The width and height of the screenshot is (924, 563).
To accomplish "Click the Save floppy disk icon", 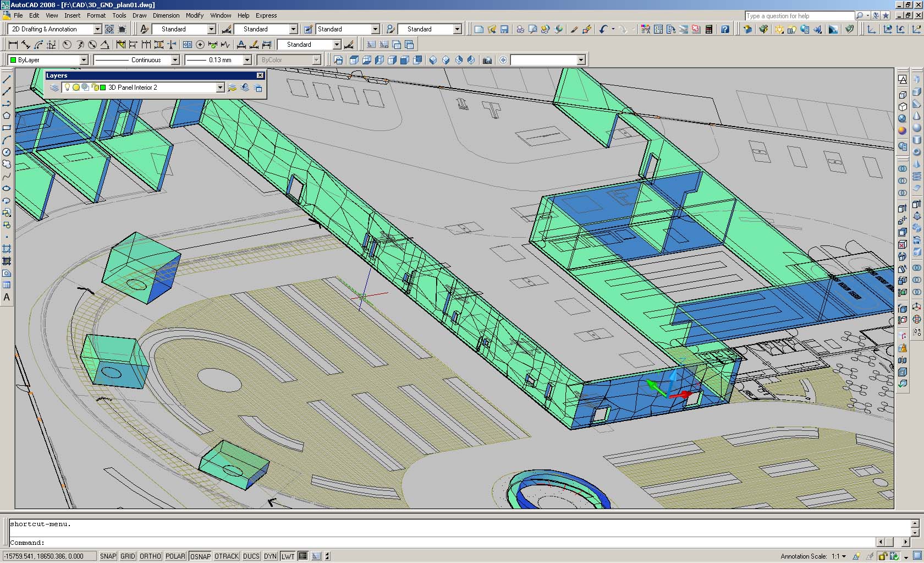I will [x=504, y=29].
